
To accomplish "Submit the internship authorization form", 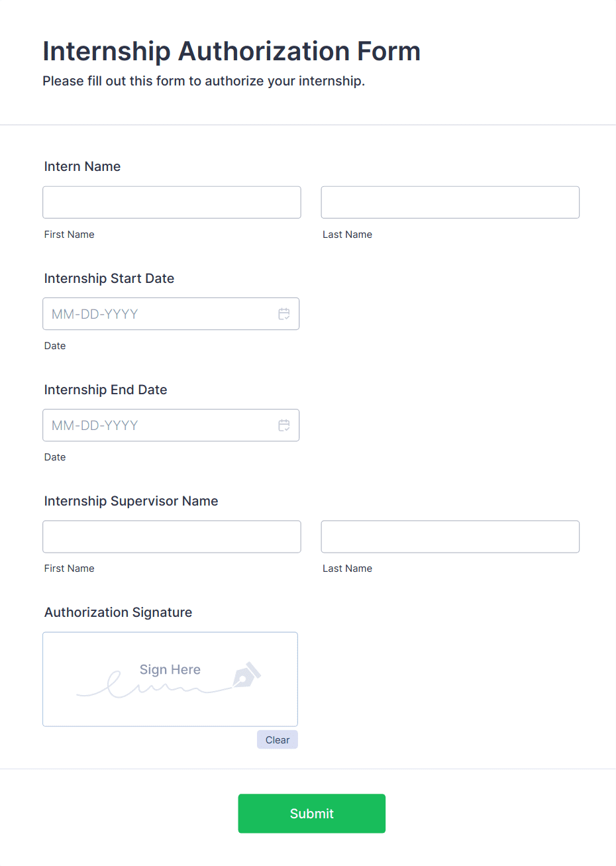I will click(311, 813).
